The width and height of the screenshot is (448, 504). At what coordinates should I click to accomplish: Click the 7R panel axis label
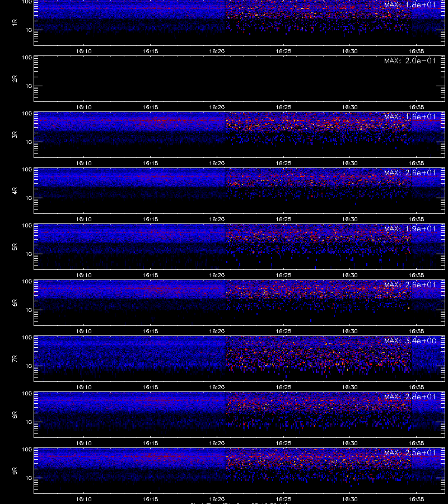15,359
